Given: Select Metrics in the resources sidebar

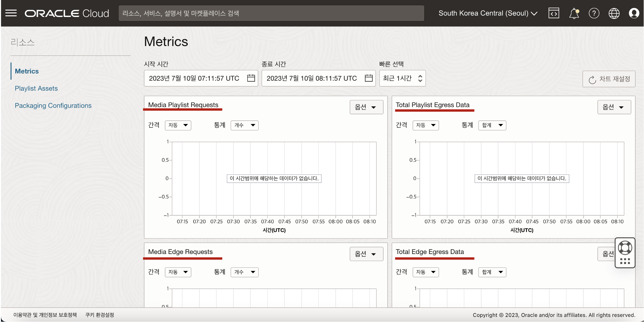Looking at the screenshot, I should point(27,71).
